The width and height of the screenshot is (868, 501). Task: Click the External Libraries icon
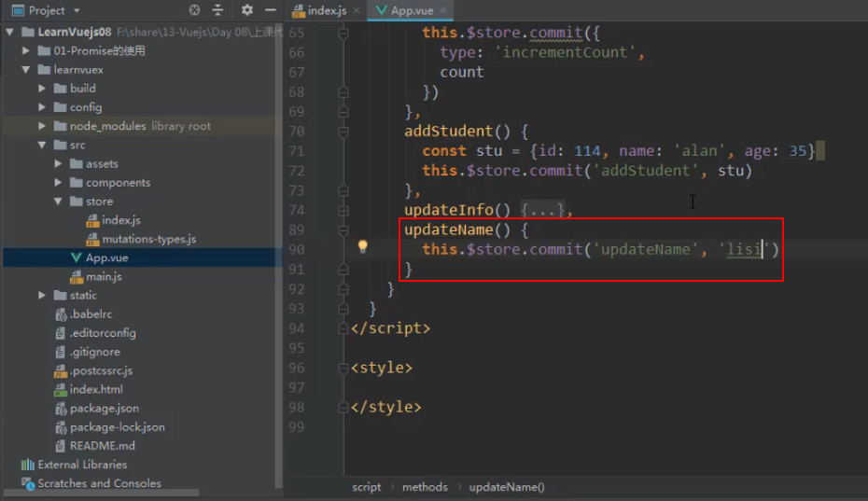(27, 465)
